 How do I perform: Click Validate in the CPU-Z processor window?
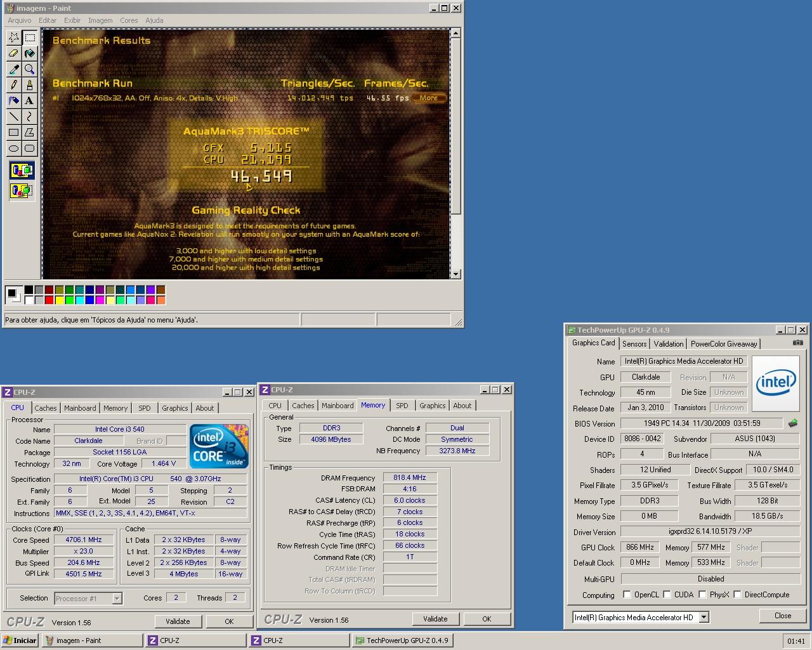point(178,621)
